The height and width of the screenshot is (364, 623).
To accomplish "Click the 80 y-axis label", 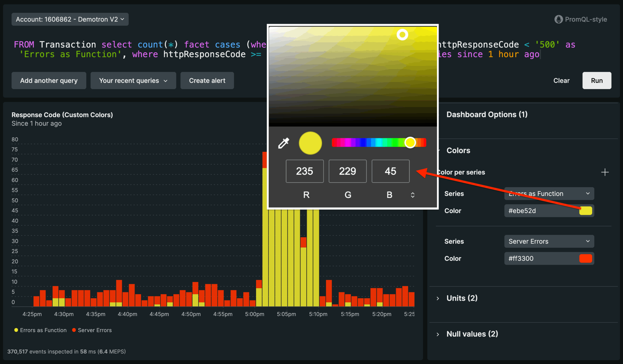I will pyautogui.click(x=15, y=139).
